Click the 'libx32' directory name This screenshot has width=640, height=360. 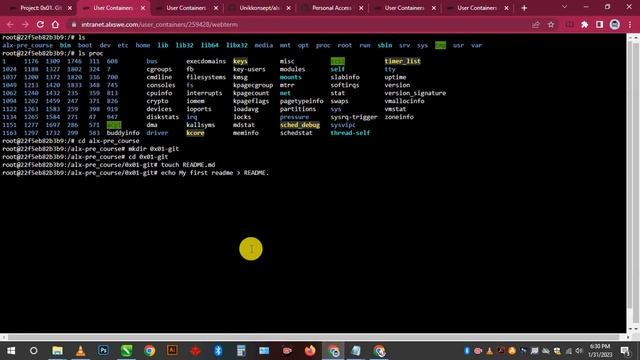(237, 45)
